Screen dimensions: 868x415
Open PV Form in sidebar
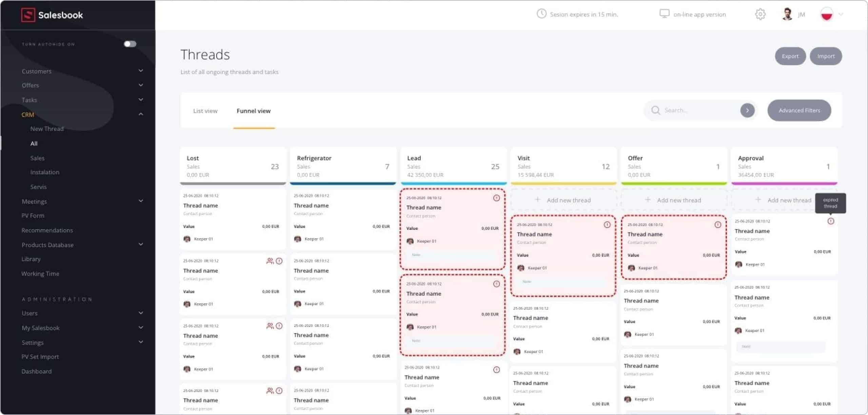[33, 216]
